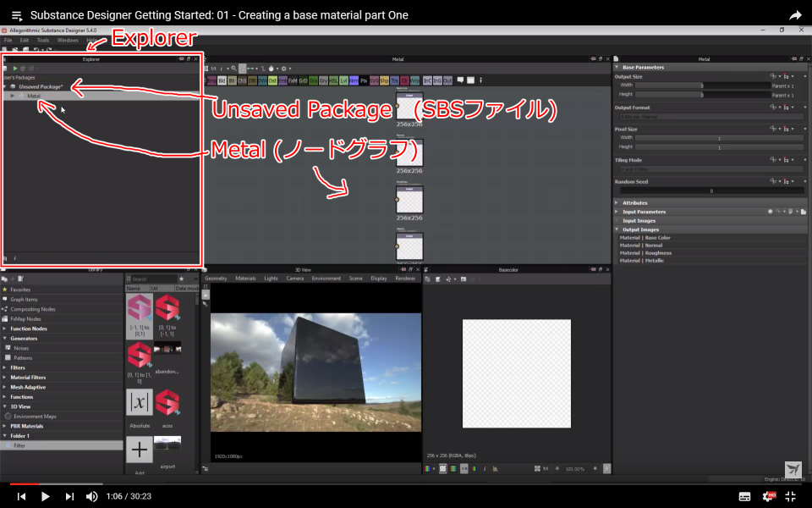Add a Blend (Bld) node
Viewport: 812px width, 508px height.
(222, 80)
